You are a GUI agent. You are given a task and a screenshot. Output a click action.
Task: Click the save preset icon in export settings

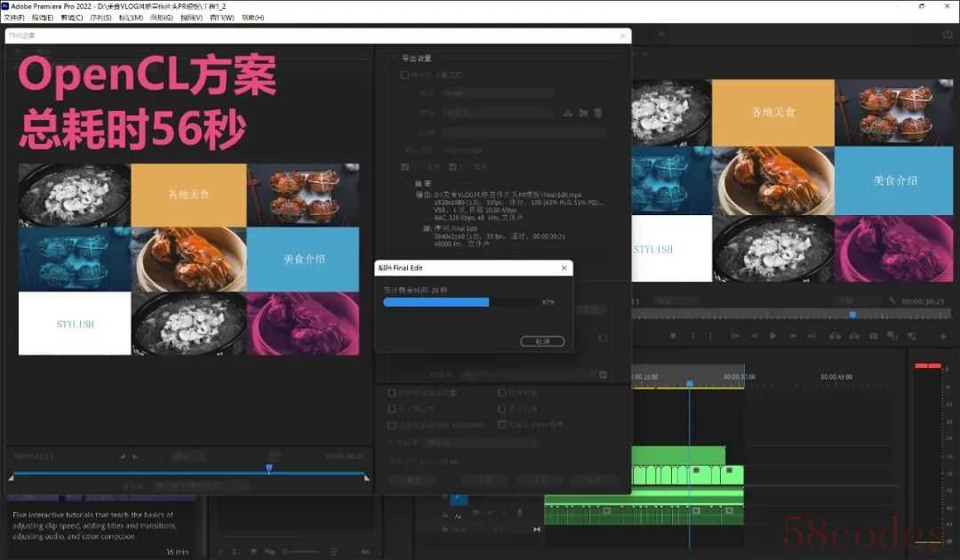coord(567,113)
